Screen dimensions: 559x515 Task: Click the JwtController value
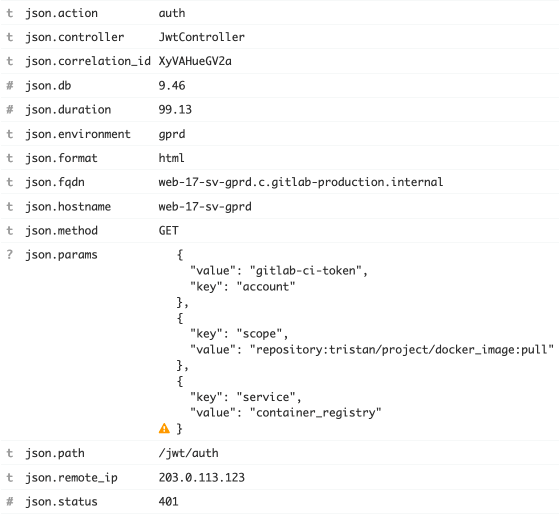202,37
